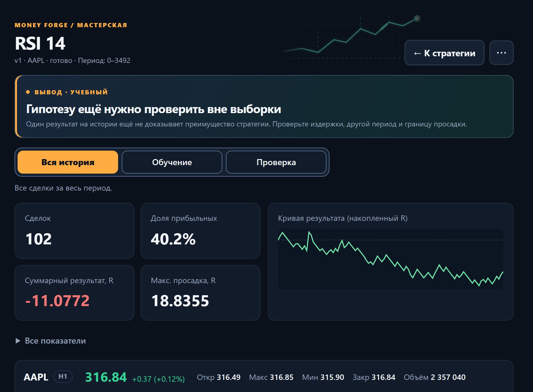This screenshot has width=533, height=392.
Task: Click the AAPL ticker label
Action: point(36,377)
